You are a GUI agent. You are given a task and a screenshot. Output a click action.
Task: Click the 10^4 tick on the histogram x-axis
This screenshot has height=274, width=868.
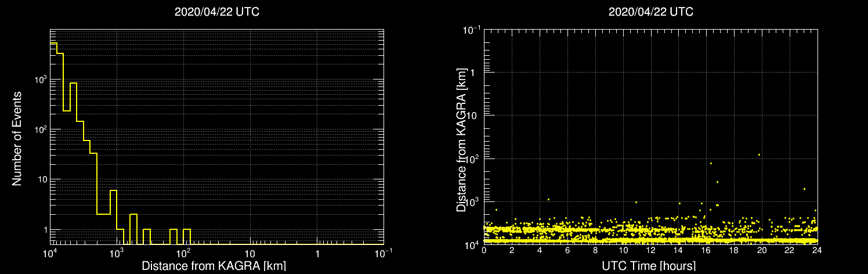tap(50, 253)
